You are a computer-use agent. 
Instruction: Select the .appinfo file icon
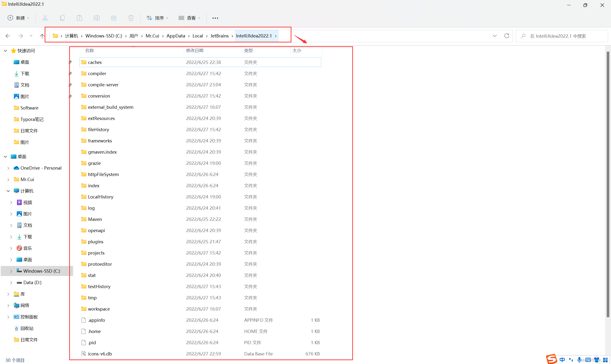tap(84, 320)
